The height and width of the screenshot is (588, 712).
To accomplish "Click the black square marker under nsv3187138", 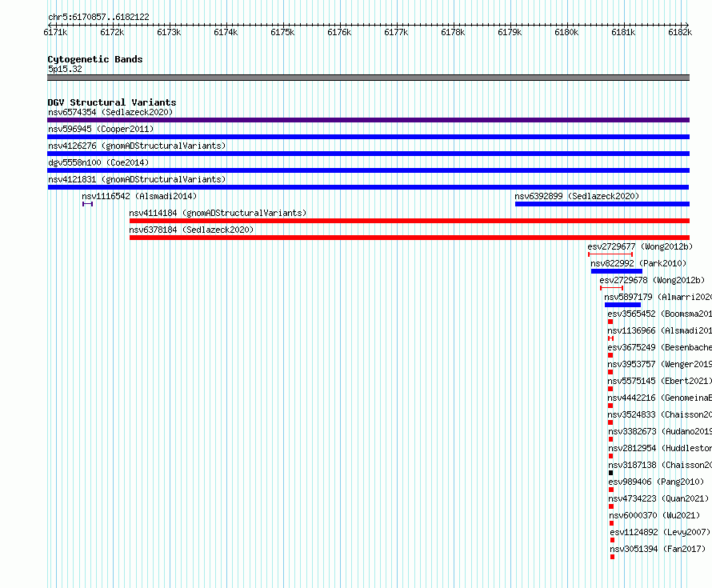I will point(610,473).
